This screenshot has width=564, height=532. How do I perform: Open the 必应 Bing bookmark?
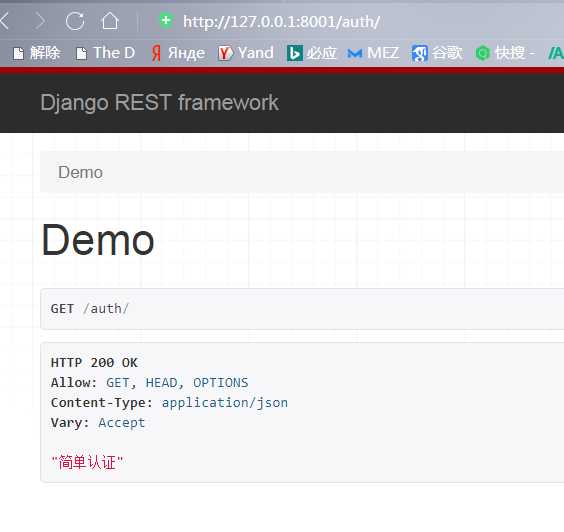311,53
